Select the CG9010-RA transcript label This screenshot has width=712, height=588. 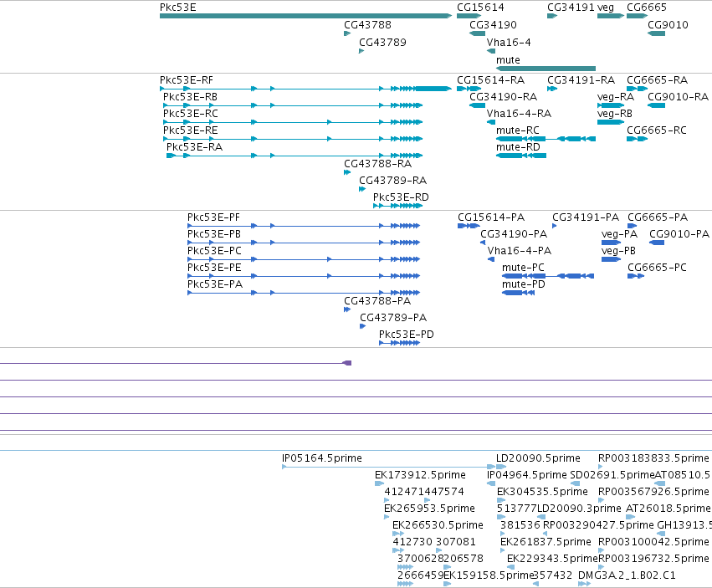[x=678, y=97]
